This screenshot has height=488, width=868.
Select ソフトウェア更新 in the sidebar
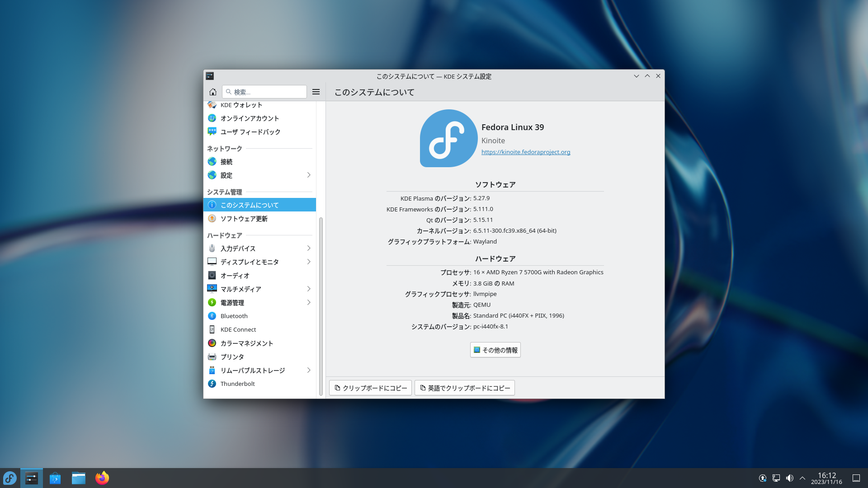pos(244,219)
